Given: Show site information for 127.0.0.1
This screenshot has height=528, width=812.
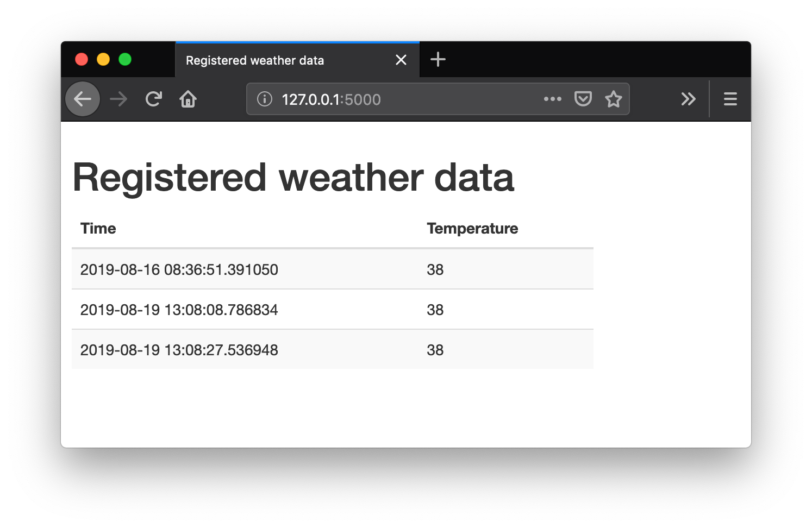Looking at the screenshot, I should coord(265,99).
